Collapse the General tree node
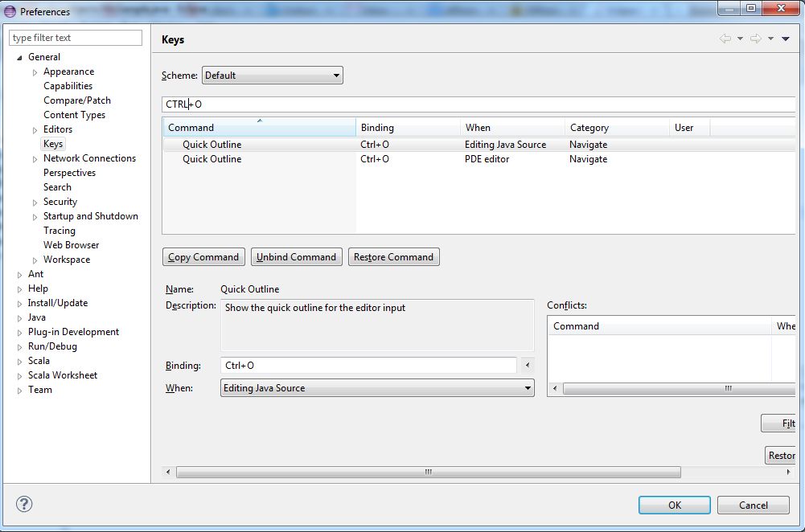The image size is (805, 532). click(x=19, y=57)
